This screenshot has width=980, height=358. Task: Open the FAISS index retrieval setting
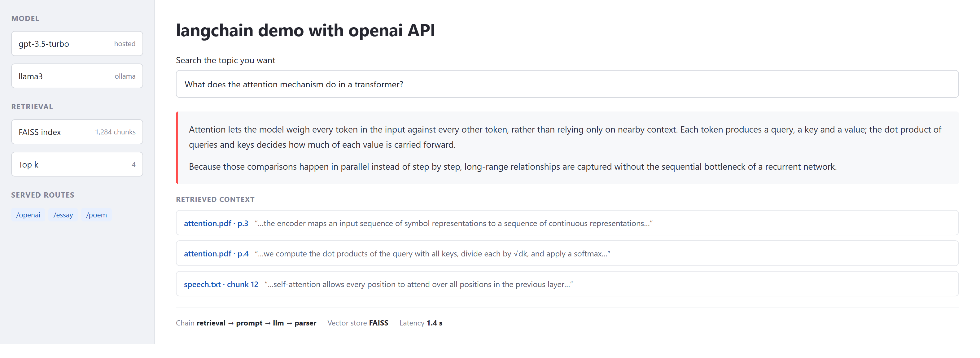click(77, 132)
